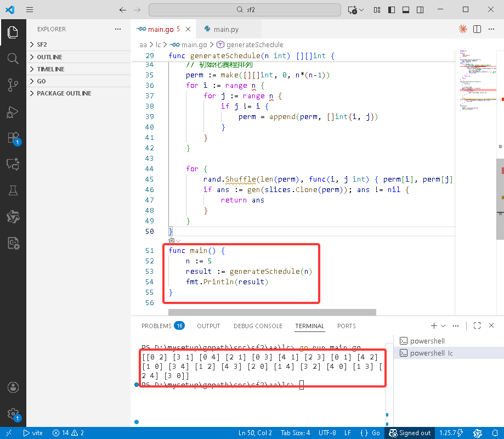Image resolution: width=504 pixels, height=439 pixels.
Task: Change the LF end of line sequence
Action: pyautogui.click(x=348, y=433)
